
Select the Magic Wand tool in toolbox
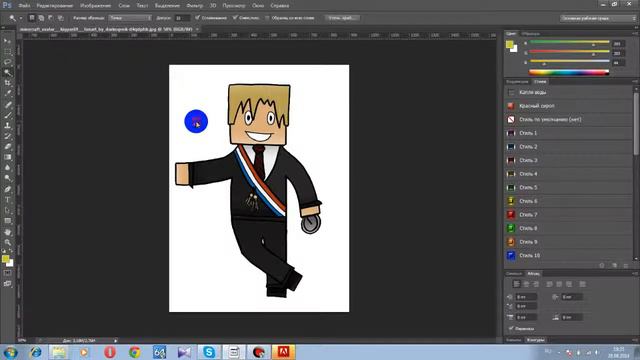[7, 73]
